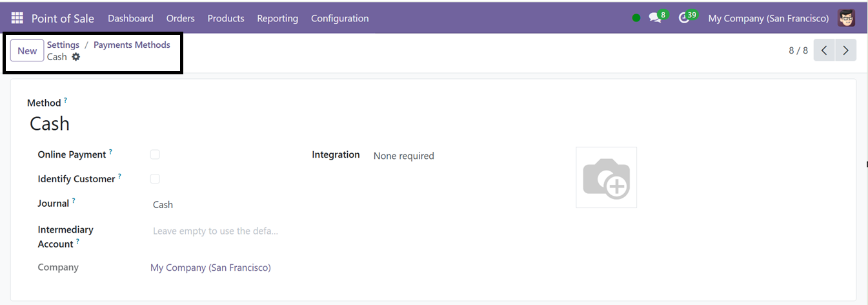The width and height of the screenshot is (868, 305).
Task: Open the Intermediary Account dropdown field
Action: pyautogui.click(x=215, y=231)
